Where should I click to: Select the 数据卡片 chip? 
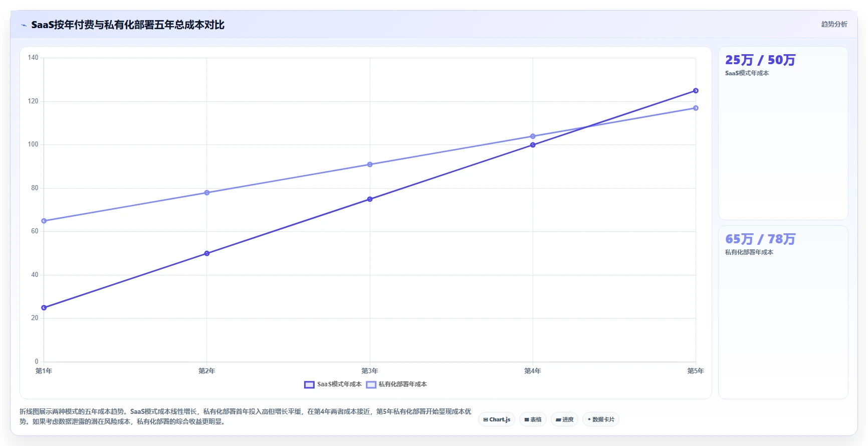click(x=601, y=419)
